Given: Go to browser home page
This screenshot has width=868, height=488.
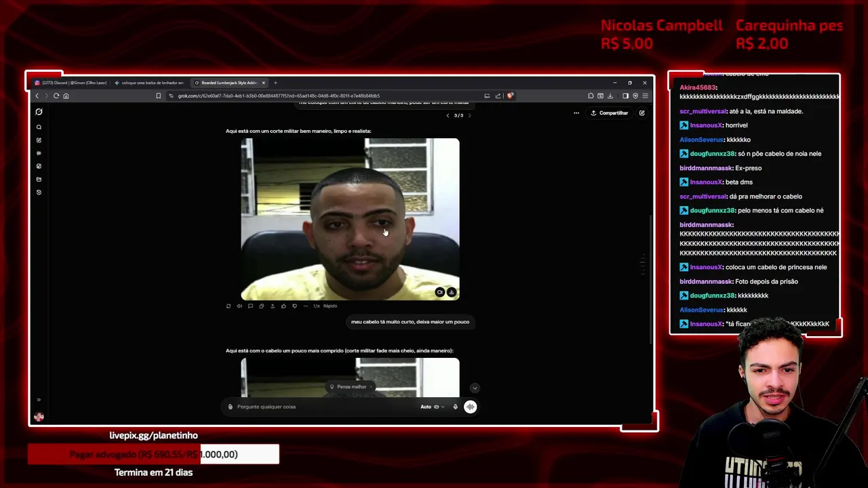Looking at the screenshot, I should 66,96.
